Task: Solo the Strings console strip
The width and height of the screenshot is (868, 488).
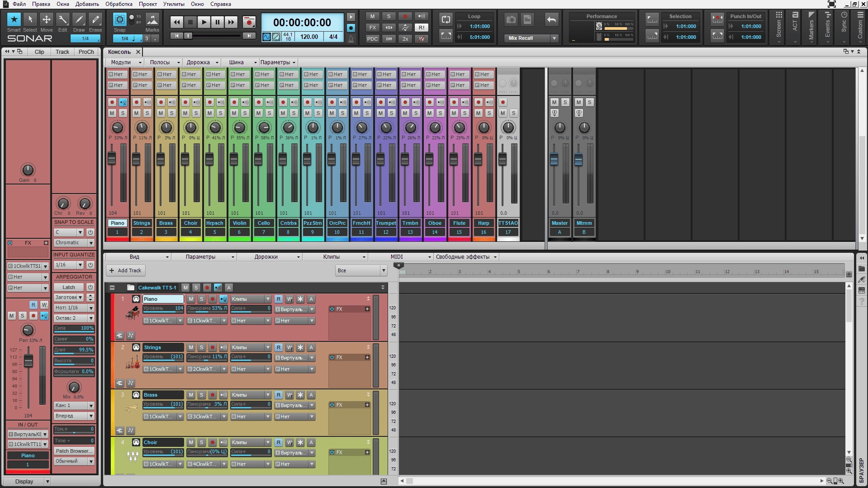Action: (x=147, y=113)
